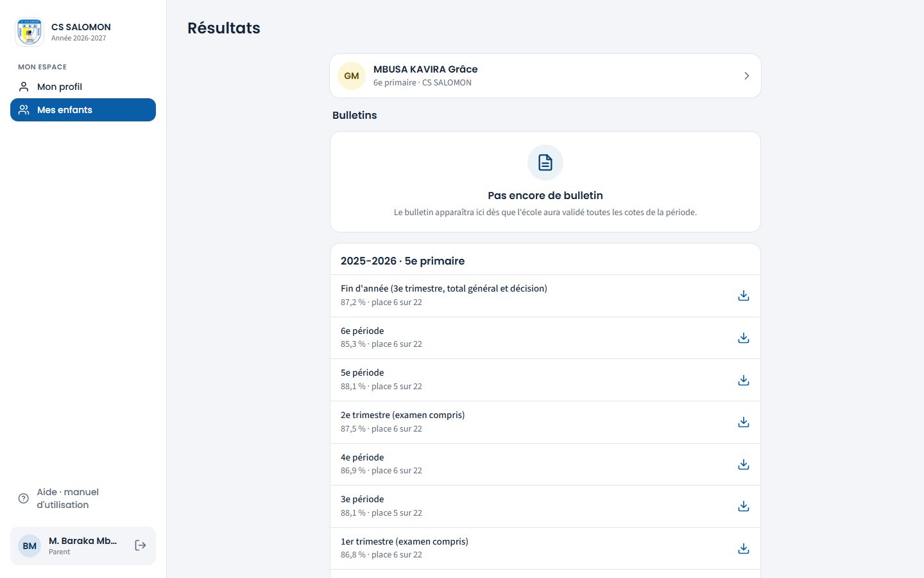The height and width of the screenshot is (578, 924).
Task: Click Pas encore de bulletin message
Action: coord(545,195)
